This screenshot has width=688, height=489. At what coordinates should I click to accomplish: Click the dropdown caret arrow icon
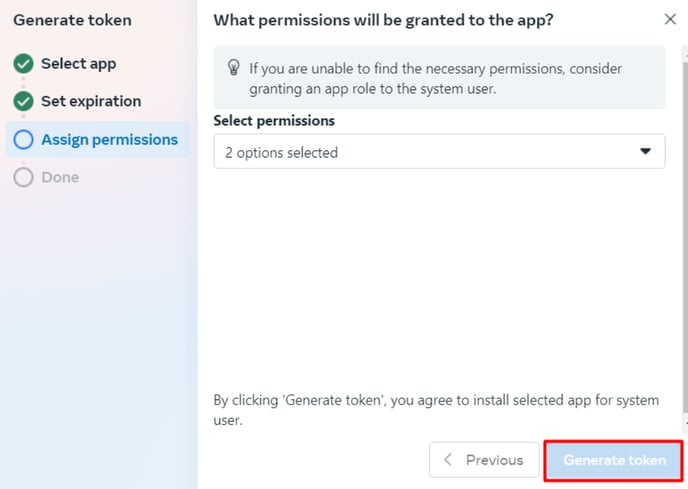pos(645,151)
